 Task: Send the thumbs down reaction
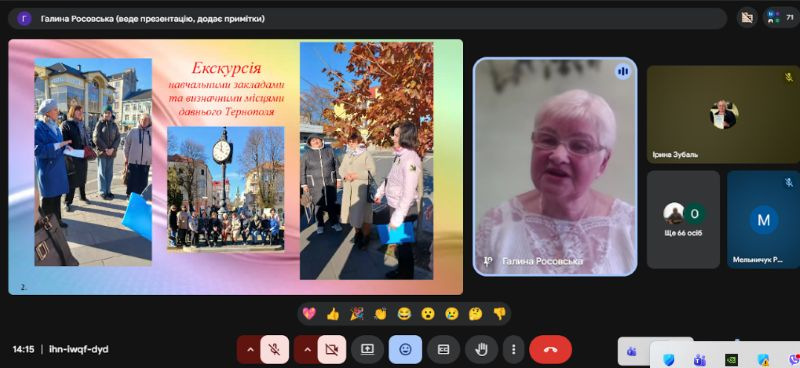pyautogui.click(x=499, y=313)
